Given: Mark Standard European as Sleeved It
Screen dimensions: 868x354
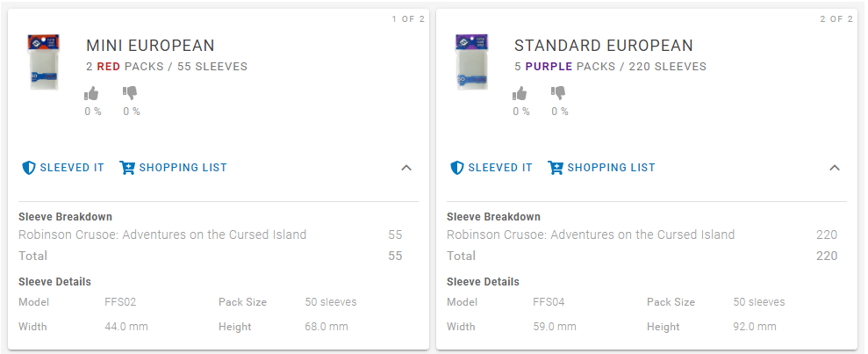Looking at the screenshot, I should pyautogui.click(x=491, y=168).
